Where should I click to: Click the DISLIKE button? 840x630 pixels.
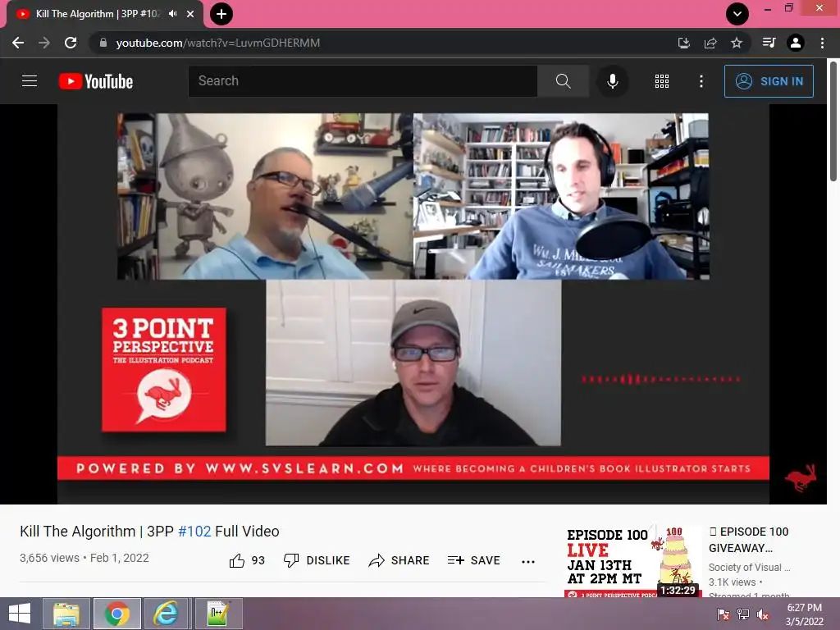click(x=317, y=560)
